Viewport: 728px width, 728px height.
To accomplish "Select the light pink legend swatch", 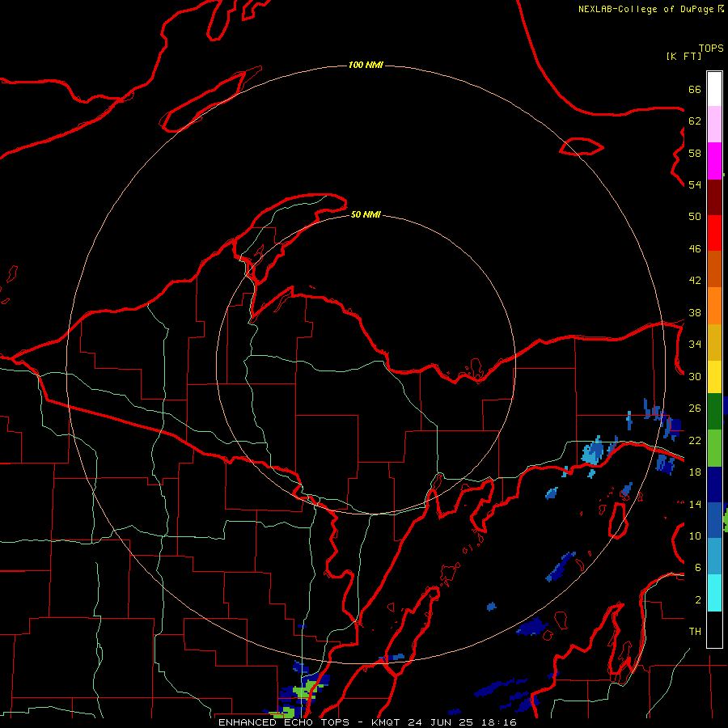I will click(x=714, y=124).
